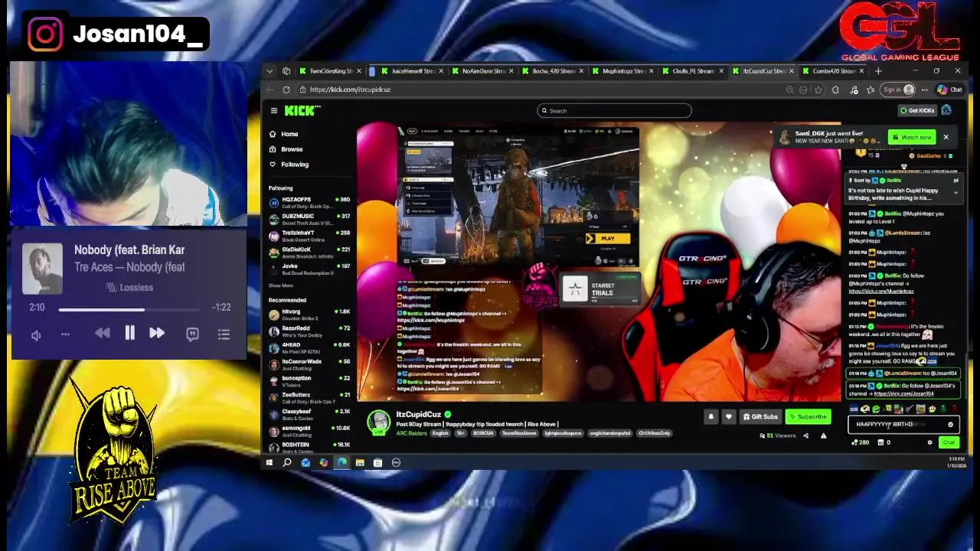Open Windows Start menu
Image resolution: width=980 pixels, height=551 pixels.
[269, 462]
